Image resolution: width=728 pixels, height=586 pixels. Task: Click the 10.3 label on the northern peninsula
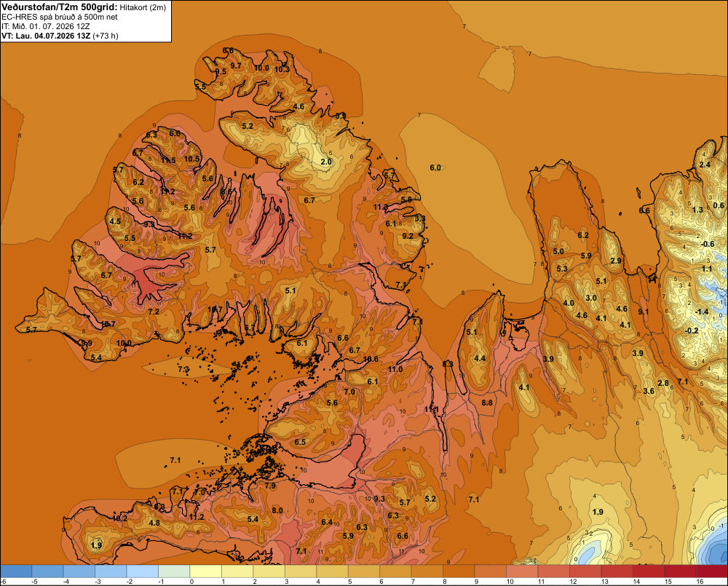click(282, 69)
